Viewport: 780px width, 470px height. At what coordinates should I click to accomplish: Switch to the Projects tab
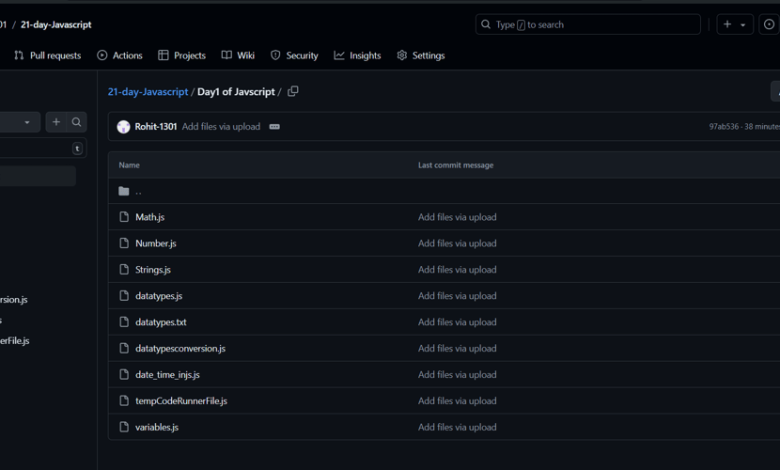coord(182,56)
